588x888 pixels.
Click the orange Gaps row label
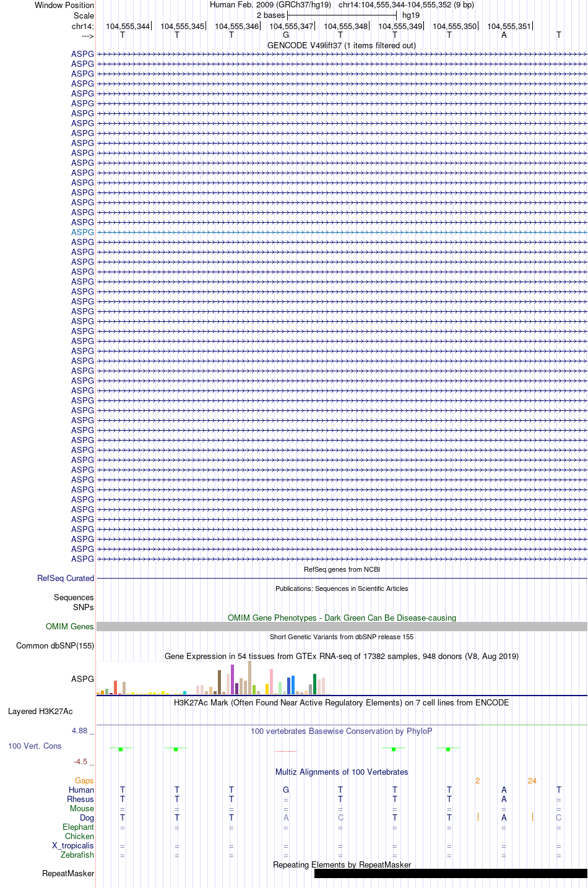[x=84, y=780]
